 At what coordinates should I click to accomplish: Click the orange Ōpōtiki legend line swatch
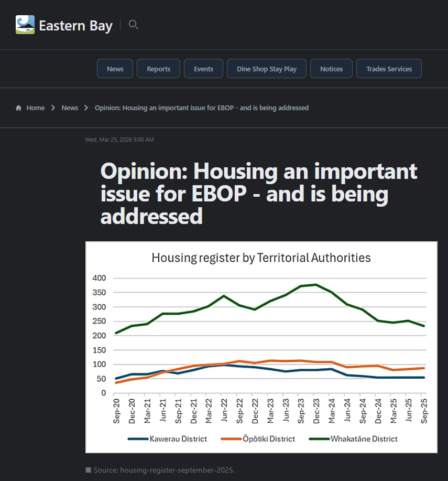[x=232, y=439]
